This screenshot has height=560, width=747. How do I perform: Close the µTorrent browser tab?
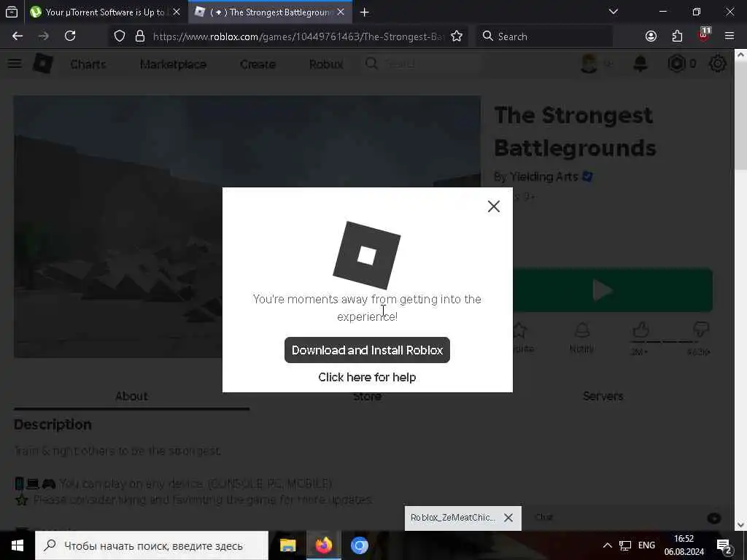pyautogui.click(x=177, y=12)
